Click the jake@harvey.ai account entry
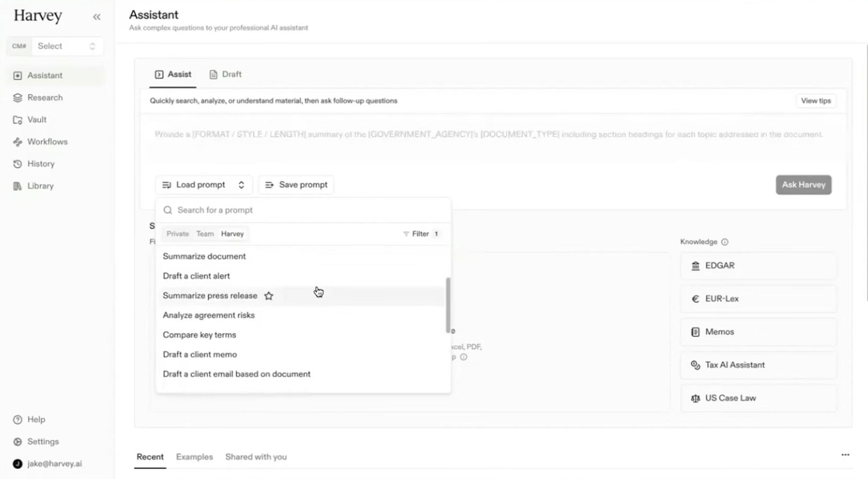Image resolution: width=868 pixels, height=479 pixels. [x=48, y=463]
